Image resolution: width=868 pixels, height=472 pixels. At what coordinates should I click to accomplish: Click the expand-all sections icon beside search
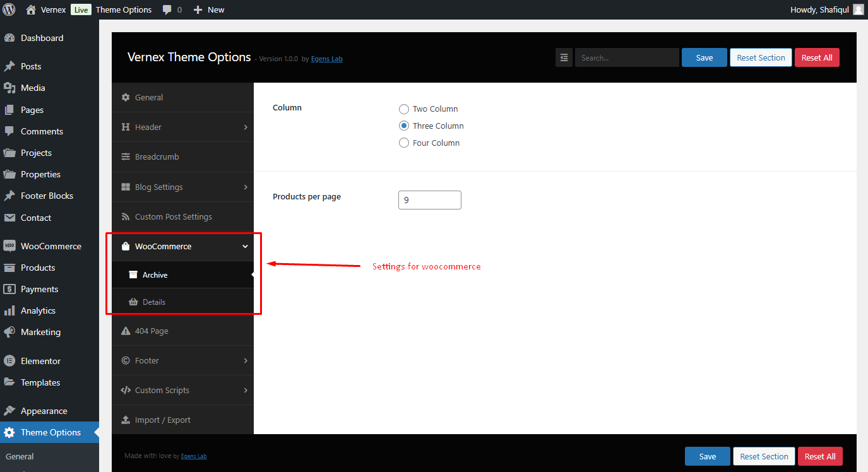tap(564, 57)
